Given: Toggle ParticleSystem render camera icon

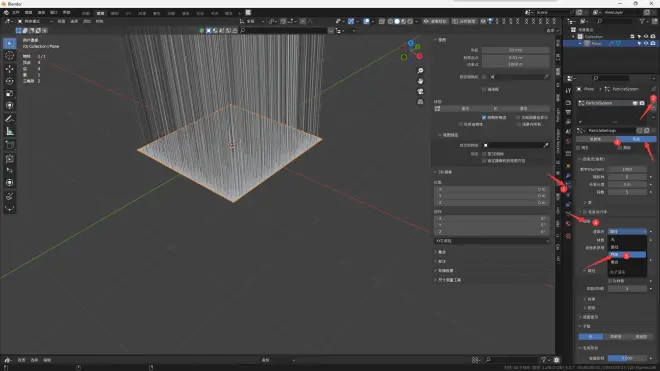Looking at the screenshot, I should pyautogui.click(x=642, y=103).
